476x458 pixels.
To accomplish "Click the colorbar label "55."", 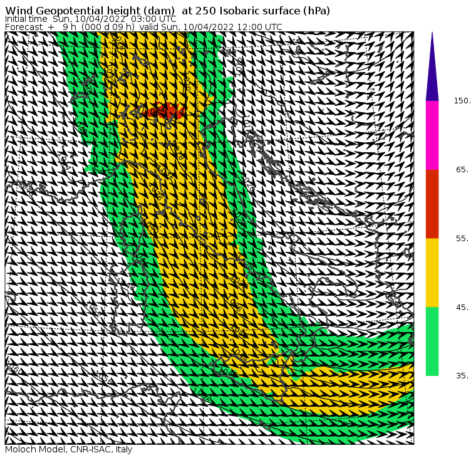I will pos(462,239).
